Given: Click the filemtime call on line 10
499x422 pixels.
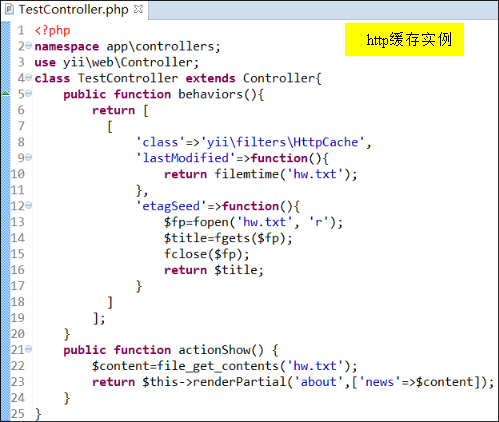Looking at the screenshot, I should pos(246,174).
